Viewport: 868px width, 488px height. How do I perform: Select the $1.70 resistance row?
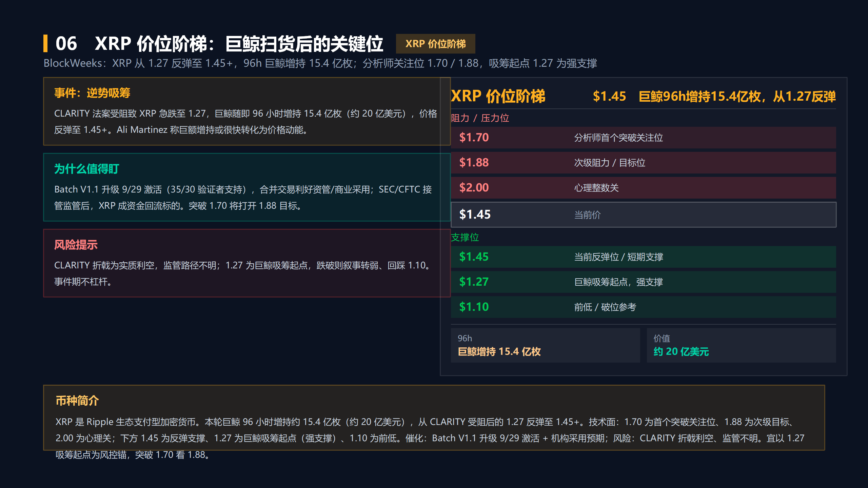[x=643, y=138]
